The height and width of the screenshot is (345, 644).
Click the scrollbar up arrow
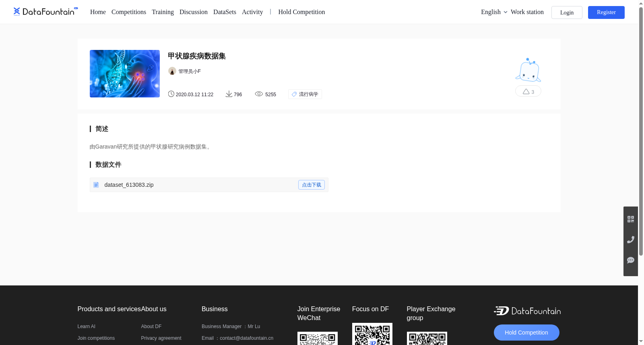(641, 3)
